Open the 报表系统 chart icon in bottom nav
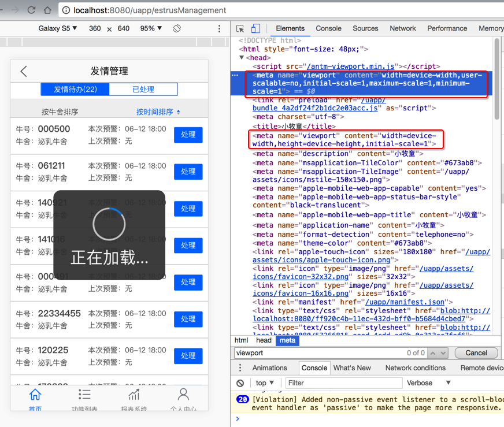The image size is (504, 427). 134,395
